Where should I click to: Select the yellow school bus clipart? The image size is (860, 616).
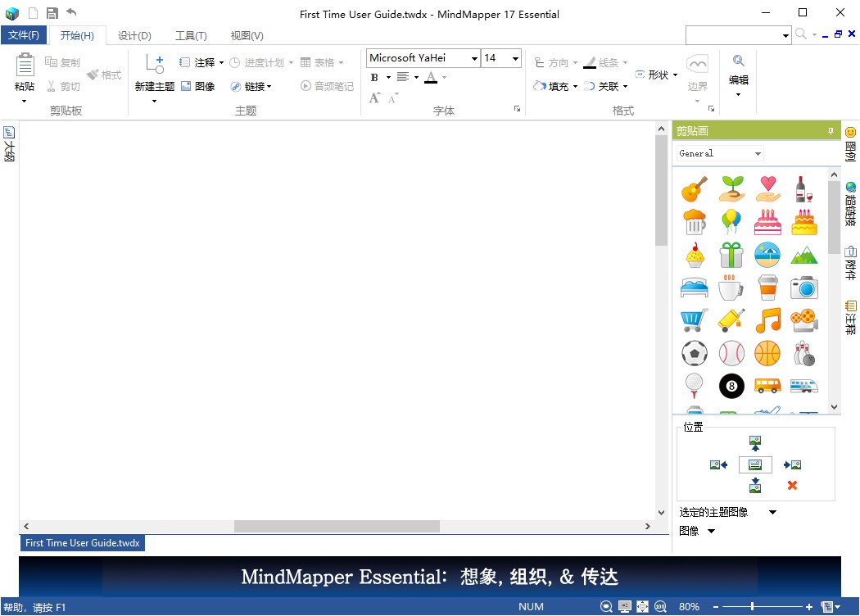coord(767,386)
